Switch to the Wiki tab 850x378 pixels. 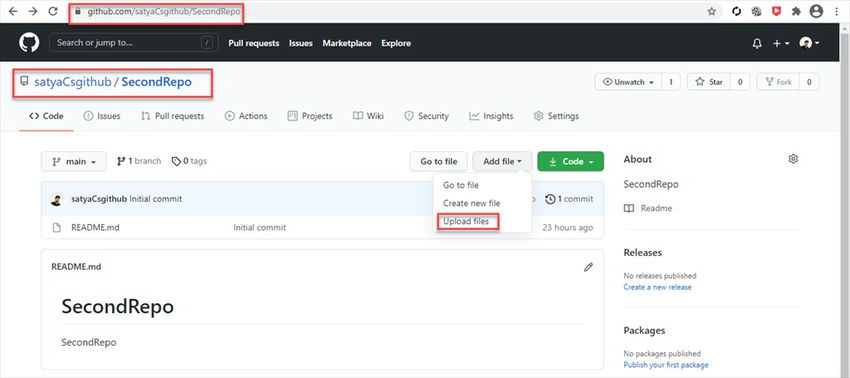368,116
